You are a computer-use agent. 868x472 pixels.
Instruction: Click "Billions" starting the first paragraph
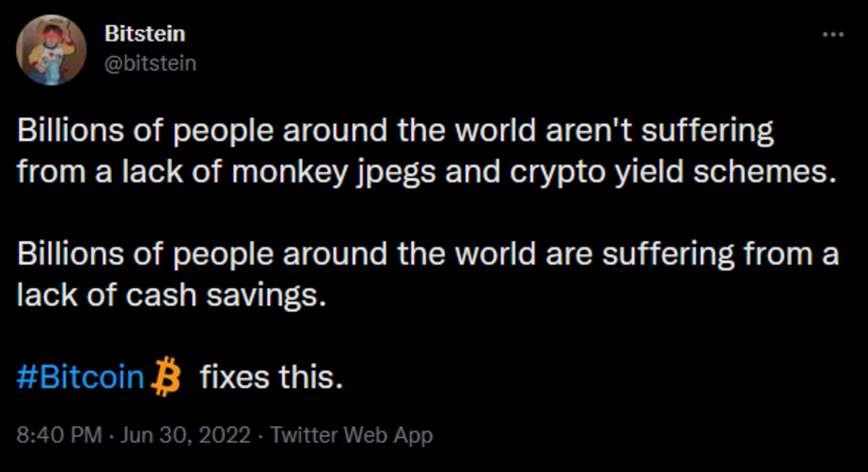pyautogui.click(x=64, y=132)
